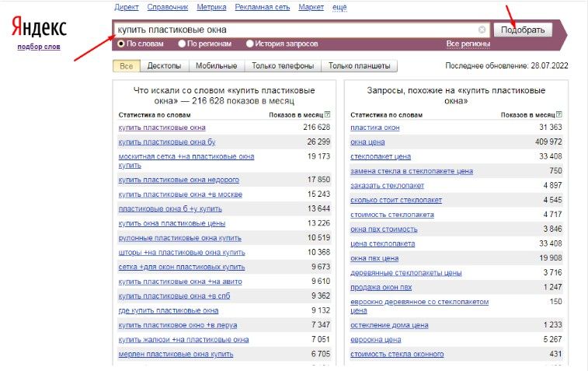Select the 'По словам' radio button
This screenshot has width=588, height=371.
pos(120,44)
